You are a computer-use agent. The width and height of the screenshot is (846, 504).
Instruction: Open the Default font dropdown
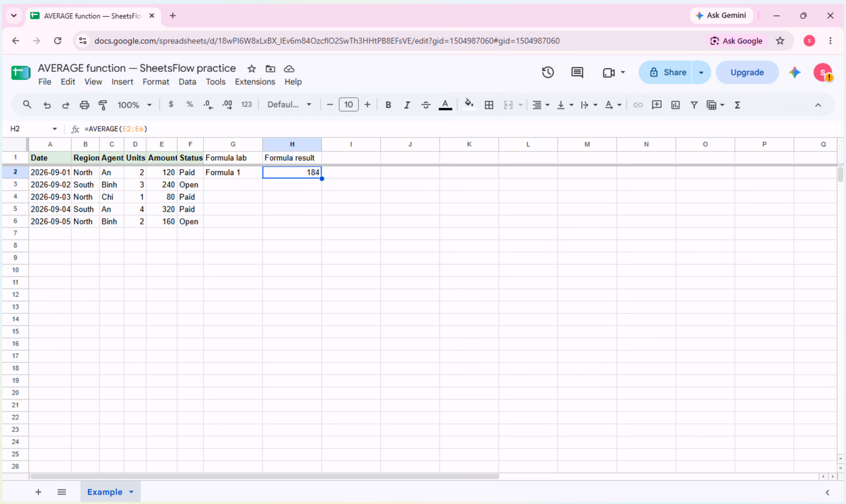click(x=289, y=104)
